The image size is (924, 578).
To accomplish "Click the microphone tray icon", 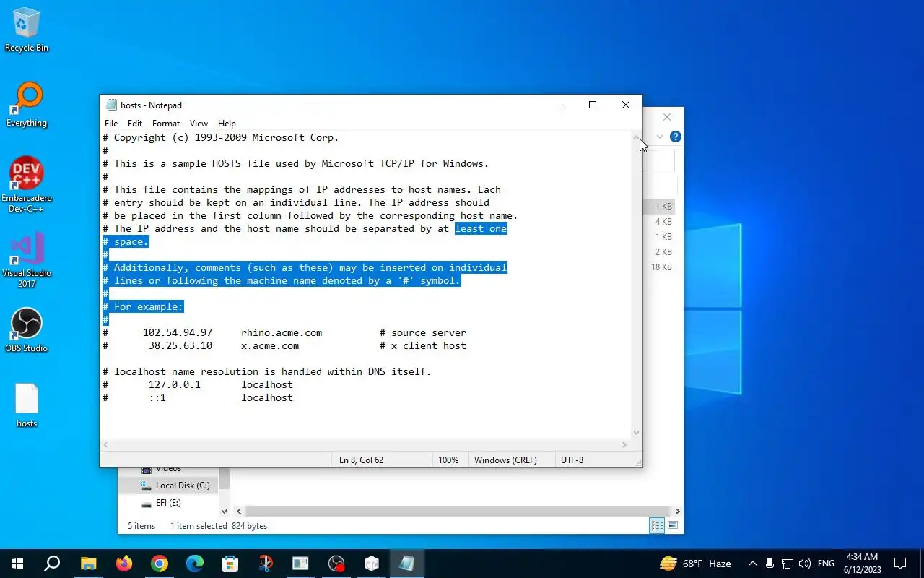I will (770, 564).
